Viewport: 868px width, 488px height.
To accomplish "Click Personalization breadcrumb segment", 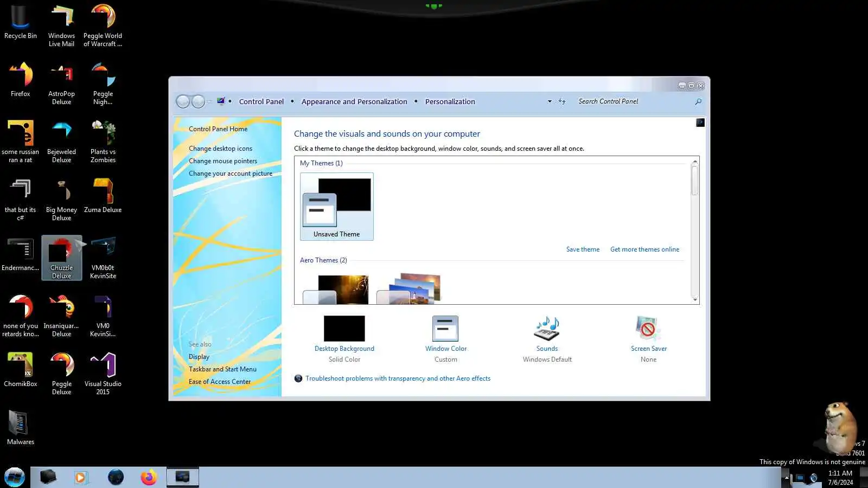I will pos(450,101).
